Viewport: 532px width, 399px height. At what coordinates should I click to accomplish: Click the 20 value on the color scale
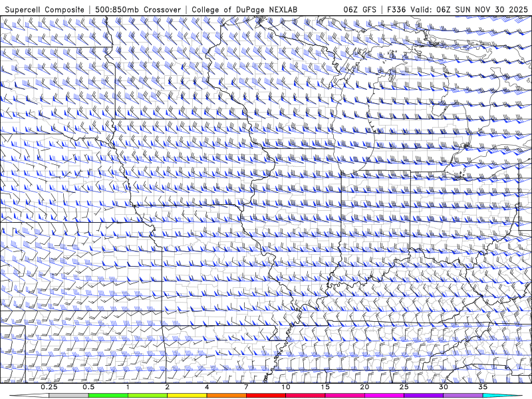[364, 387]
